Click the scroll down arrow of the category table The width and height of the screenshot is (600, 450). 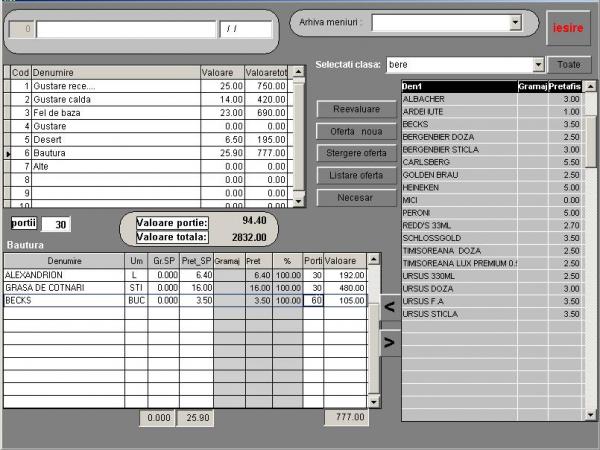pyautogui.click(x=298, y=201)
